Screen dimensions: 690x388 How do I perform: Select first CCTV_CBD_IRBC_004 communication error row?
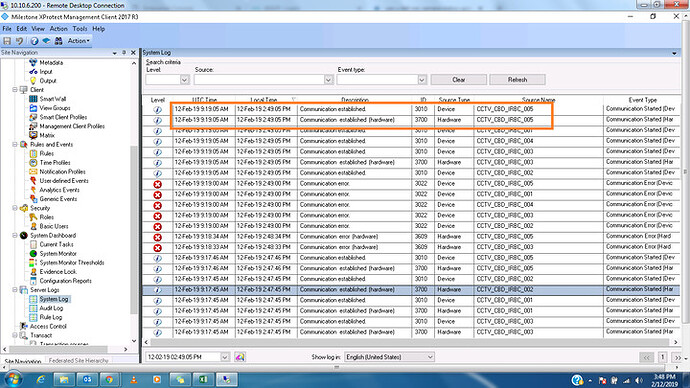click(411, 205)
